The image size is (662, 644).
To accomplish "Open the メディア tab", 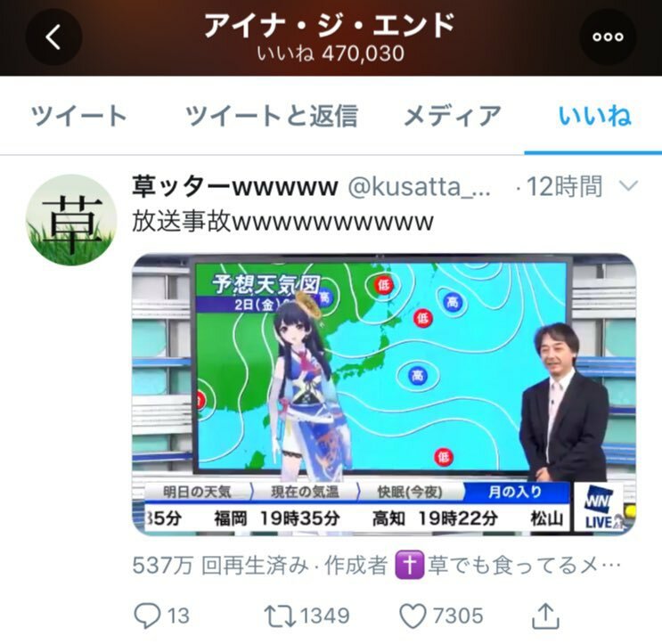I will coord(452,116).
